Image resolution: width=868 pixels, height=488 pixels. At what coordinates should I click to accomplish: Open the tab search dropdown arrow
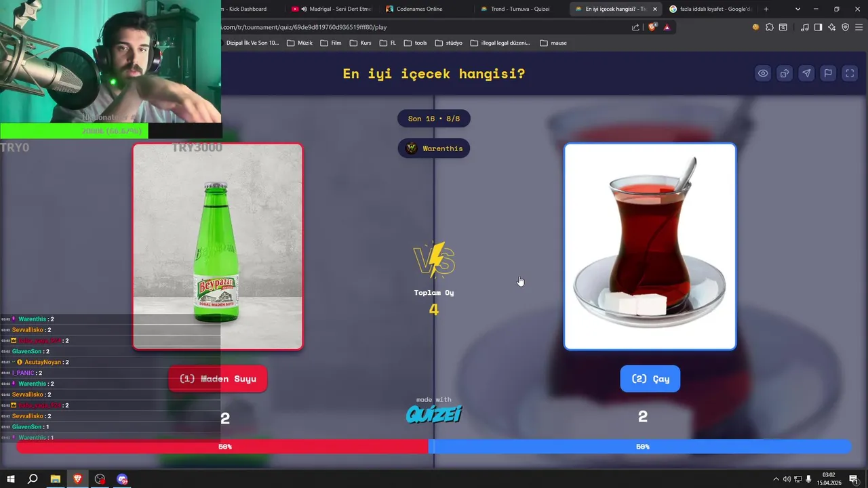click(x=797, y=9)
